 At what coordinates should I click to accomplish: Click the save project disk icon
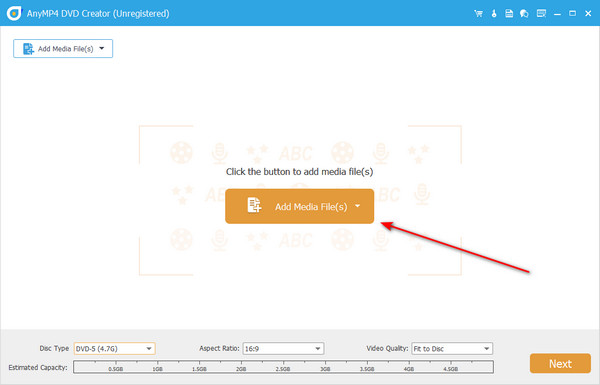pyautogui.click(x=509, y=14)
